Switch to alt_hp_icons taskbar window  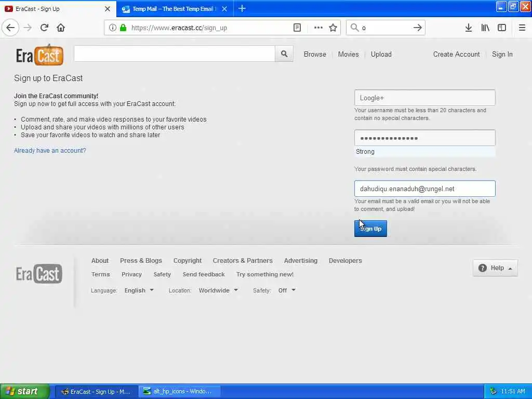pos(179,392)
